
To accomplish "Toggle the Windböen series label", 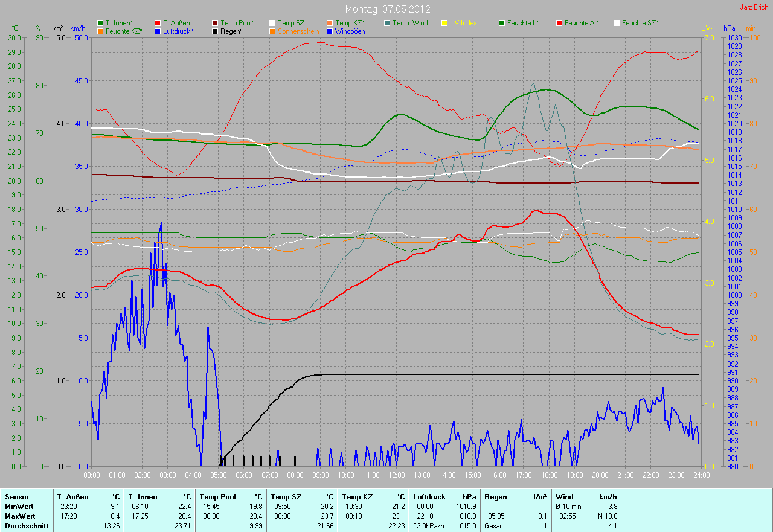I will tap(349, 31).
